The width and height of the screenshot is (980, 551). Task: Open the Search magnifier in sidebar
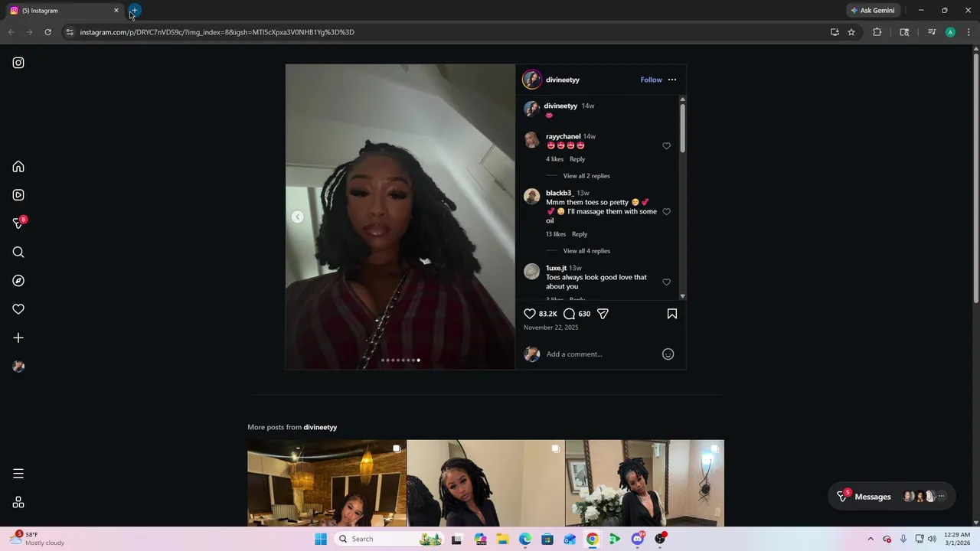[x=18, y=253]
